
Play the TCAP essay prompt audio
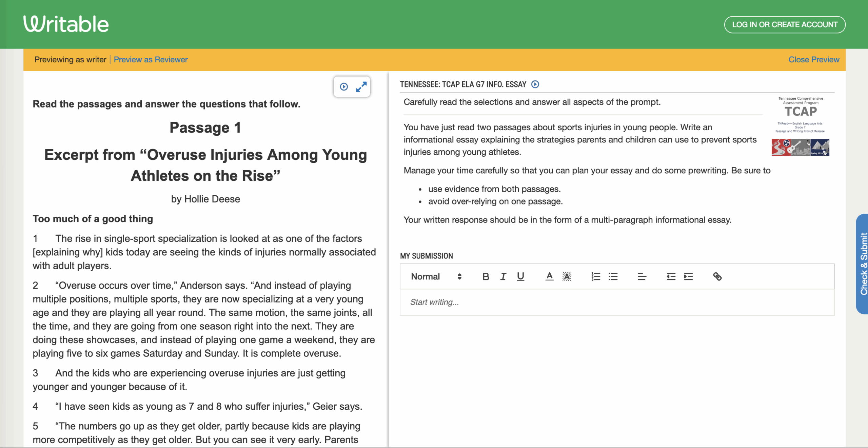click(535, 84)
